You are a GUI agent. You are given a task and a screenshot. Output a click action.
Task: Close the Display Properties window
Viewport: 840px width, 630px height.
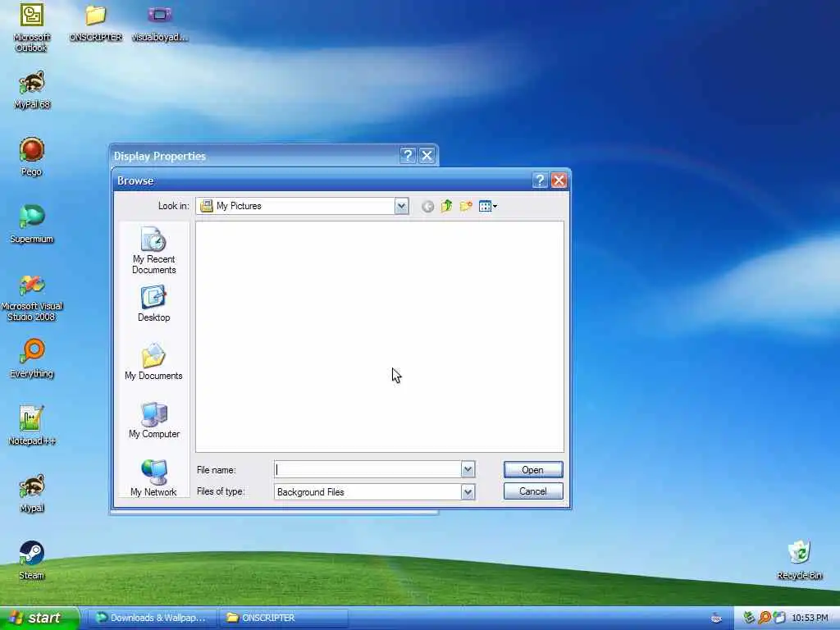(x=427, y=155)
